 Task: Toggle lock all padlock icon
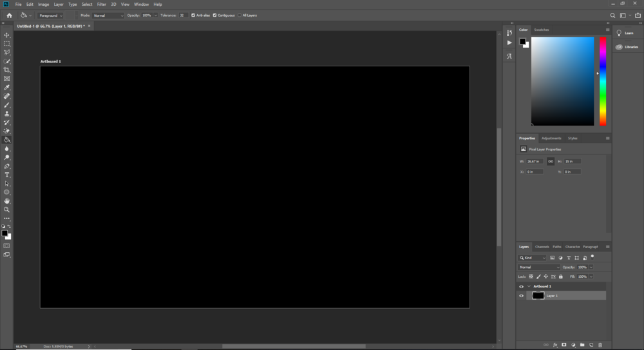click(561, 277)
